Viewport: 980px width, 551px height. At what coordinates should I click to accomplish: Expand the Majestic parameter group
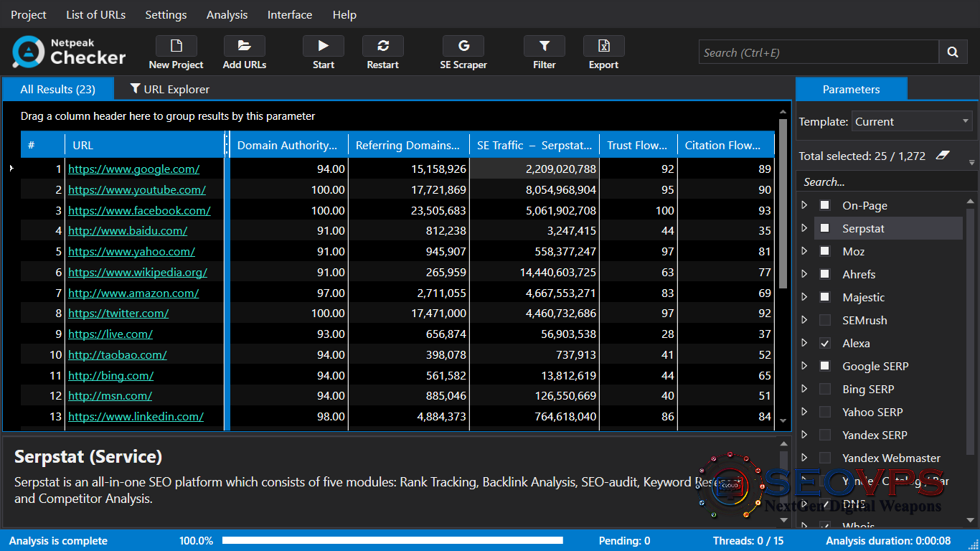804,297
